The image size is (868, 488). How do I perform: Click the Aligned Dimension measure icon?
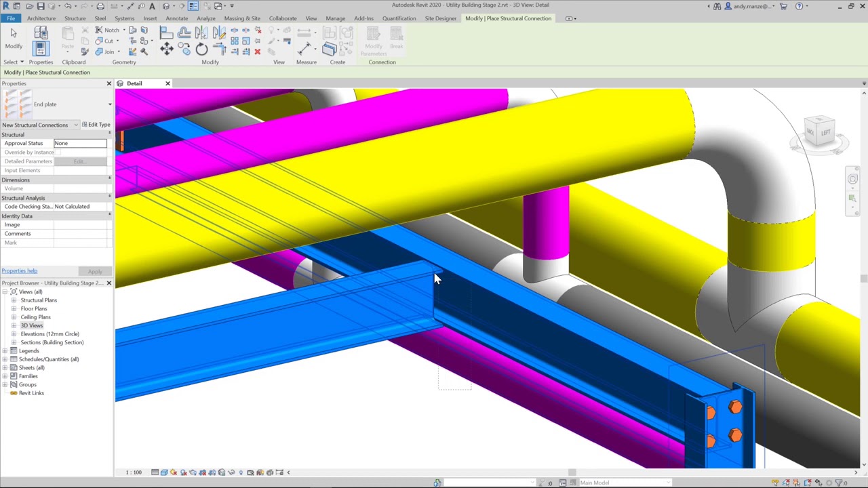tap(304, 48)
